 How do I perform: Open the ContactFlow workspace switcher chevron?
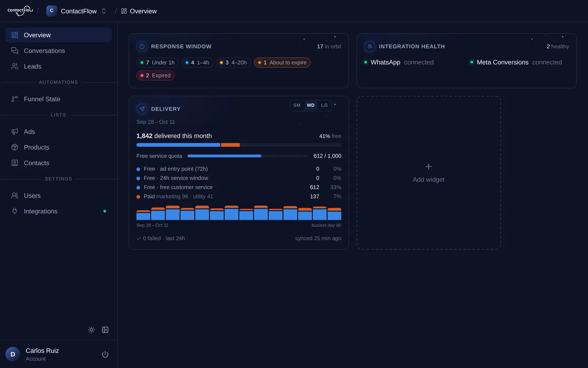click(x=104, y=11)
